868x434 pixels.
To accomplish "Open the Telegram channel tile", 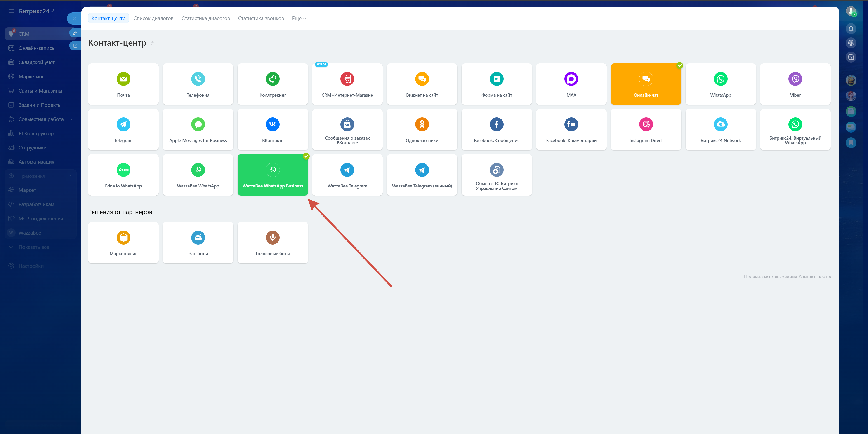I will pyautogui.click(x=123, y=130).
